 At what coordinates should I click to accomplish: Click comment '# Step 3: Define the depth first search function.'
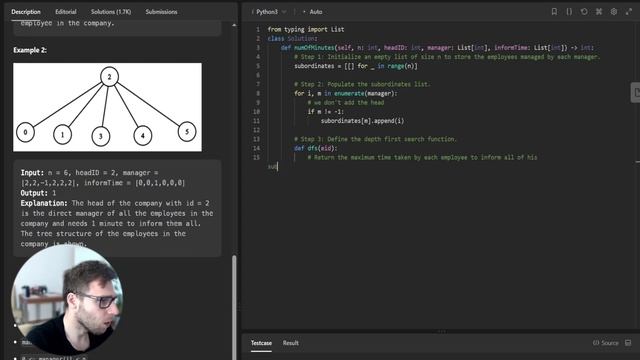coord(375,139)
